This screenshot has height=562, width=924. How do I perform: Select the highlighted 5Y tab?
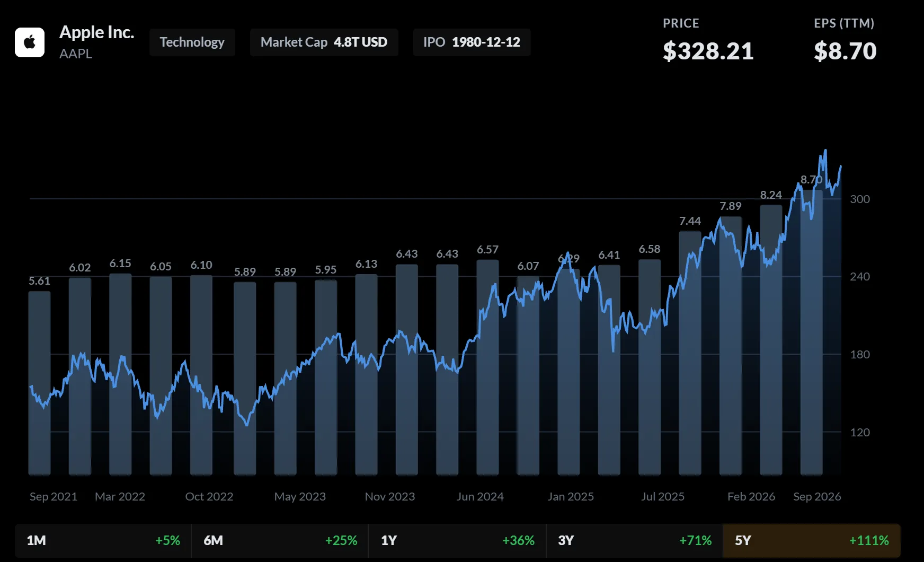tap(812, 540)
